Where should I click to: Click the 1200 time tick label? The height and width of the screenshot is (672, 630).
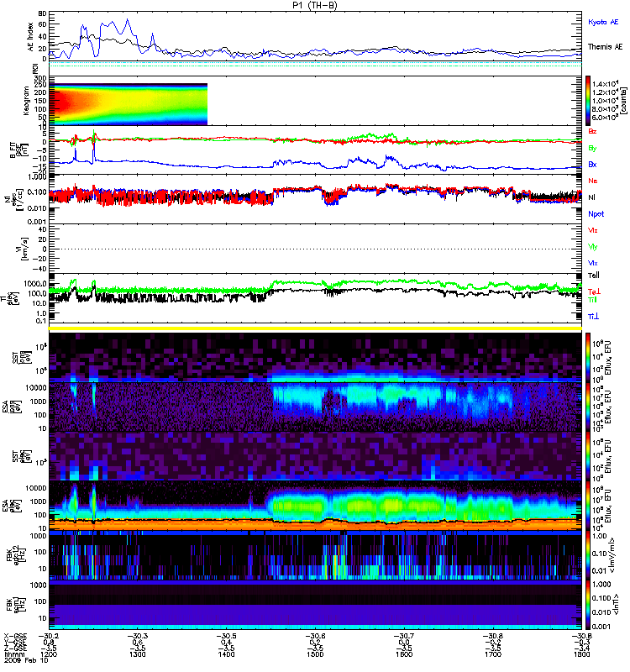(x=49, y=654)
